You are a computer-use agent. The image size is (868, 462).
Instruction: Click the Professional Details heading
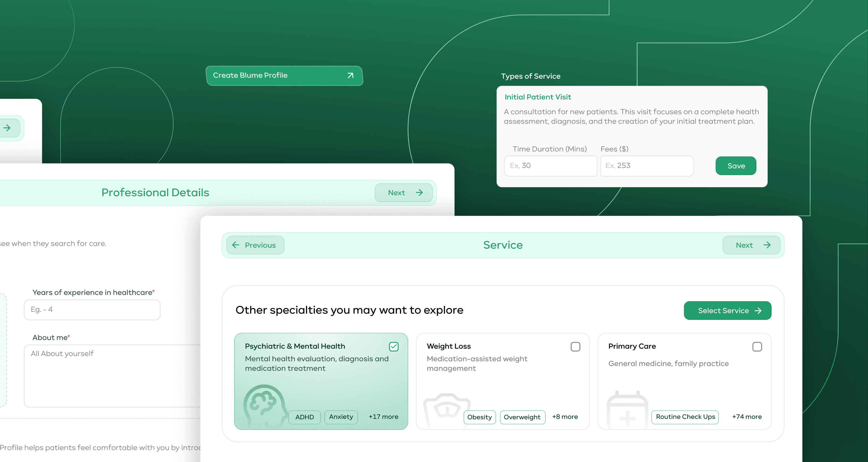point(155,193)
